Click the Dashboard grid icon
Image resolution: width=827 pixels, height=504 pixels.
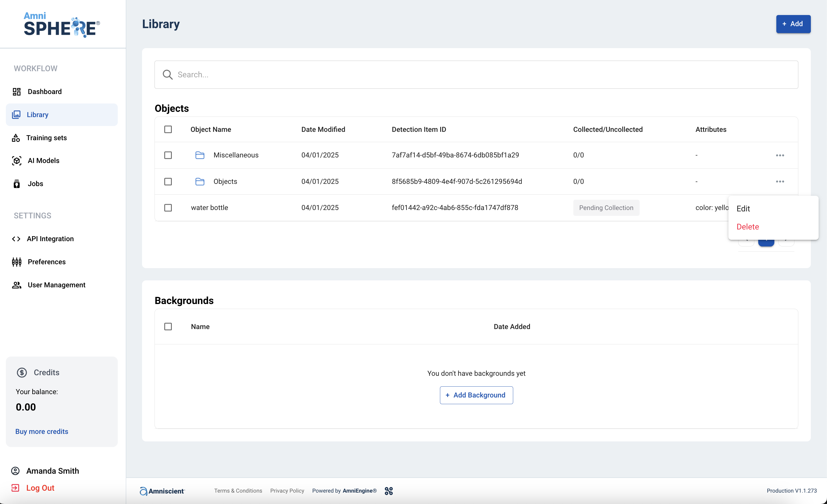pos(16,92)
